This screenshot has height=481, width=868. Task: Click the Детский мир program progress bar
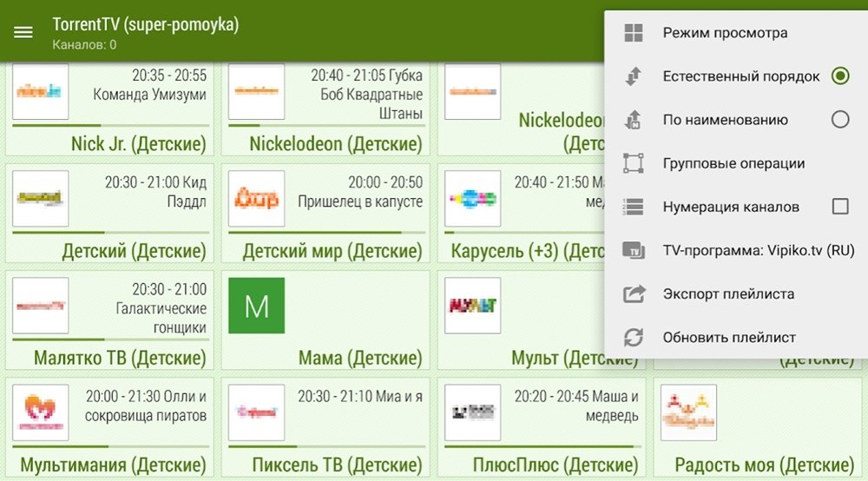(x=326, y=233)
